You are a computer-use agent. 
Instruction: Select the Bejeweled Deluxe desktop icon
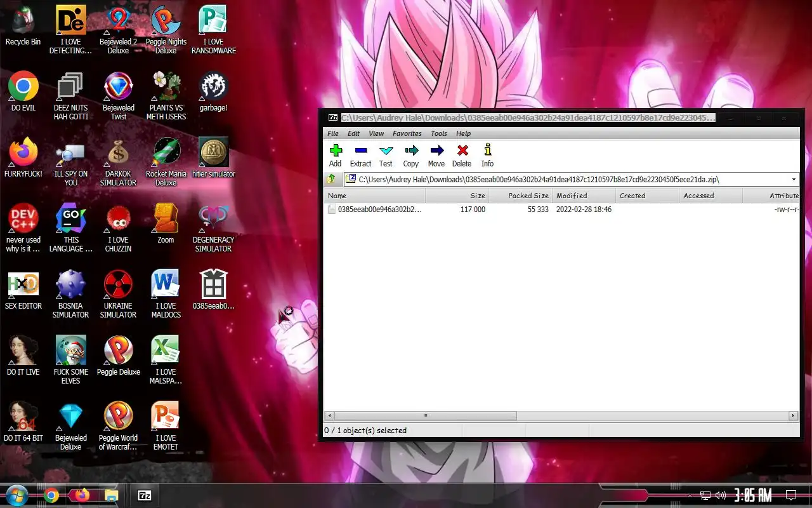tap(70, 426)
